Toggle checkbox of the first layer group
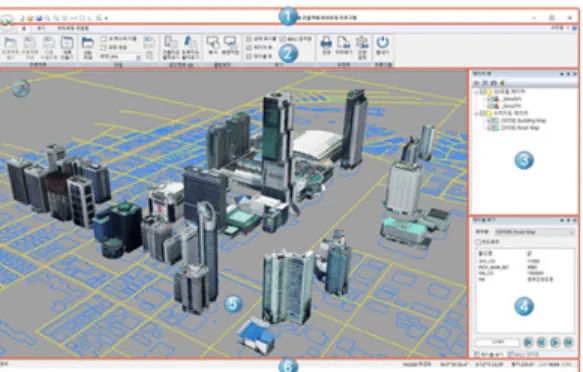 coord(483,92)
